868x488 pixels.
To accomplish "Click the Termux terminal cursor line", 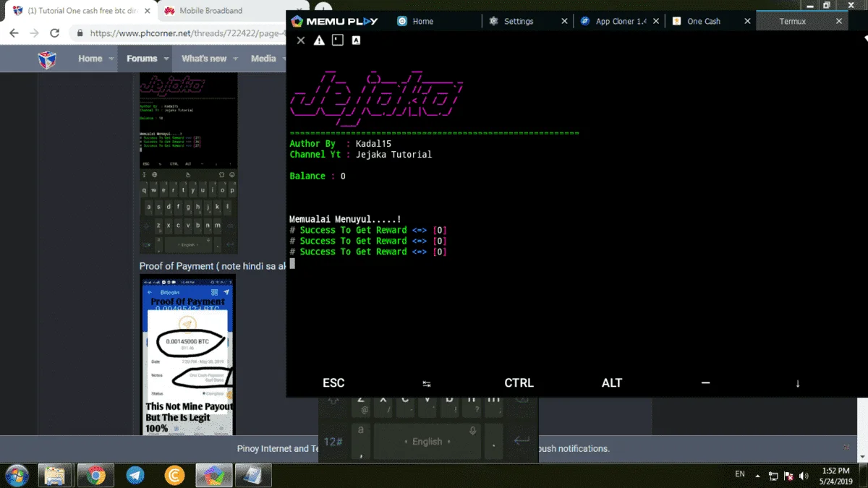I will coord(292,263).
